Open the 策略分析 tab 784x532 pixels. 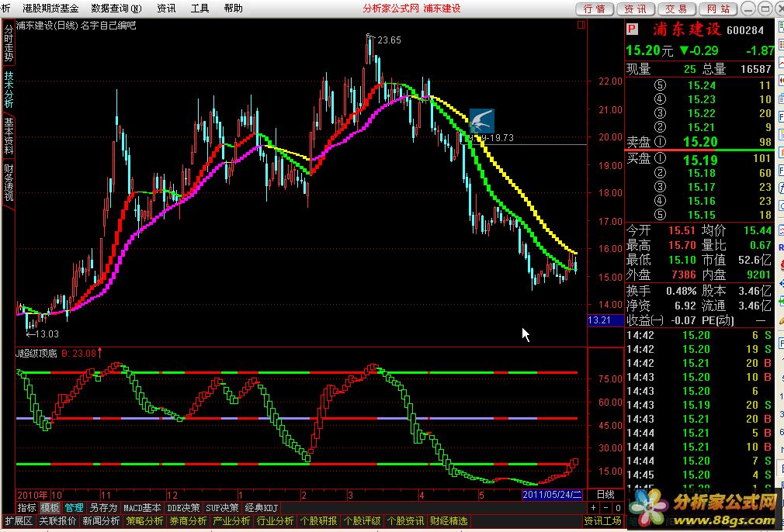point(144,521)
